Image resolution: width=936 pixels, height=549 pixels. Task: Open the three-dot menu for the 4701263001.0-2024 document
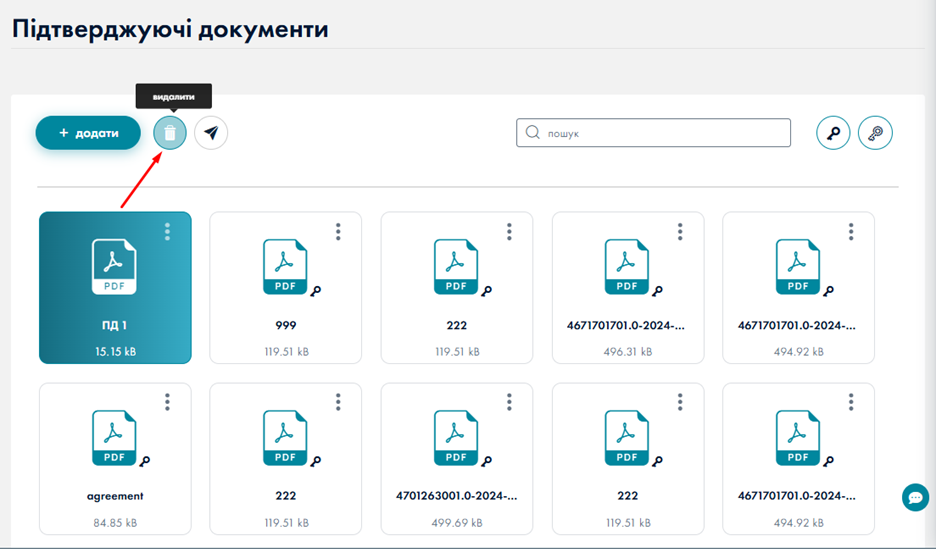point(509,402)
